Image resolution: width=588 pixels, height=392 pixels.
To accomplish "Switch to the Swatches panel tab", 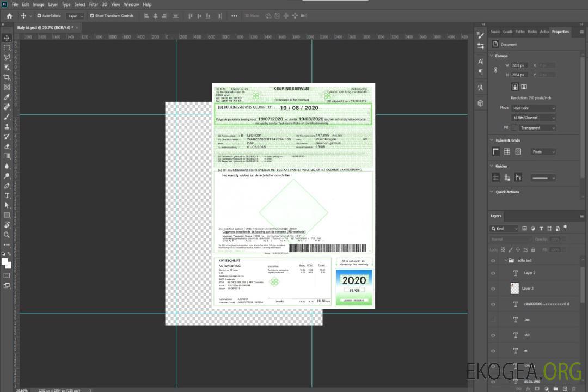I will click(495, 32).
